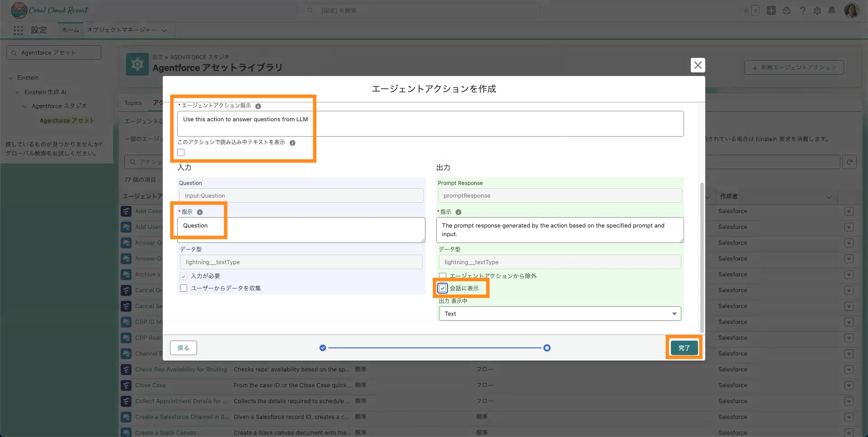Collapse the Einstein tree node
The height and width of the screenshot is (437, 868).
10,78
